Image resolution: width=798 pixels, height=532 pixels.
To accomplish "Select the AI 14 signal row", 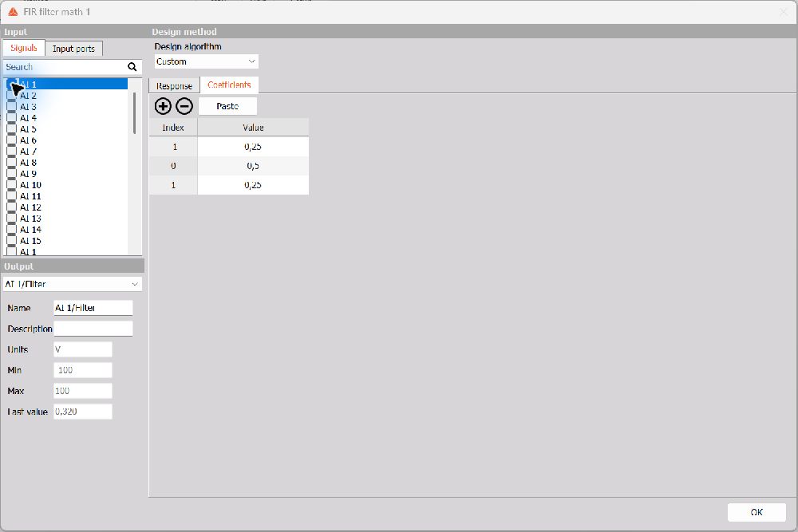I will (x=66, y=230).
